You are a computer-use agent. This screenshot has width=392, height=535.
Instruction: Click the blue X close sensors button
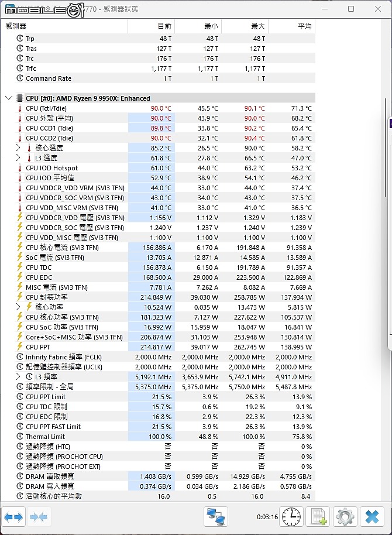372,517
